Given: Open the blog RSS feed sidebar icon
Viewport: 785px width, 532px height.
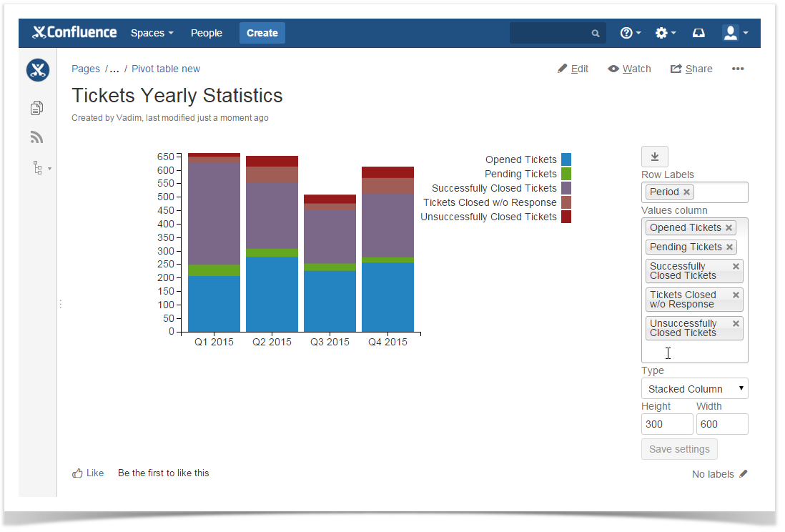Looking at the screenshot, I should tap(37, 137).
